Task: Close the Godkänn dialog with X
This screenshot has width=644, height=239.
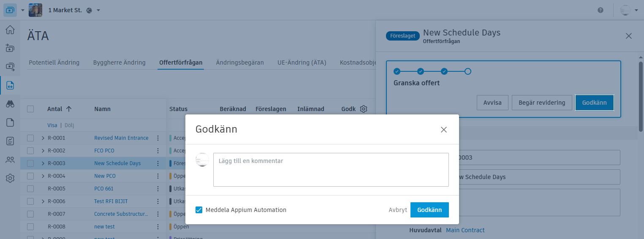Action: coord(444,130)
